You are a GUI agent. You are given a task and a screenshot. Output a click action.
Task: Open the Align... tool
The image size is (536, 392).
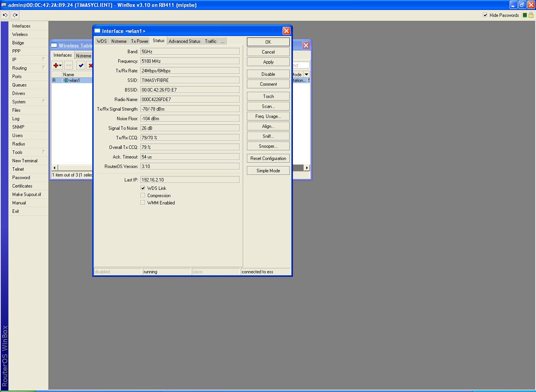click(268, 126)
